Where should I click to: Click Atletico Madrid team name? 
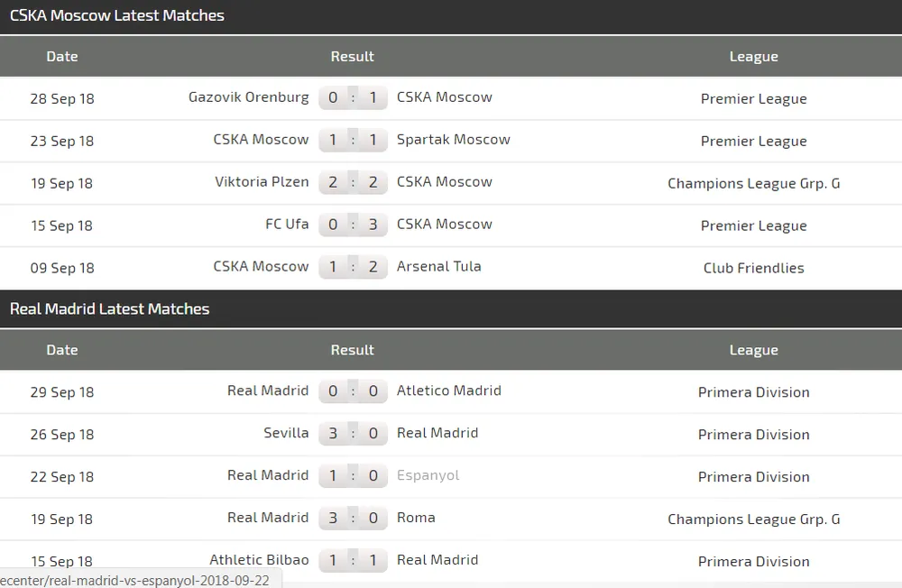tap(448, 391)
